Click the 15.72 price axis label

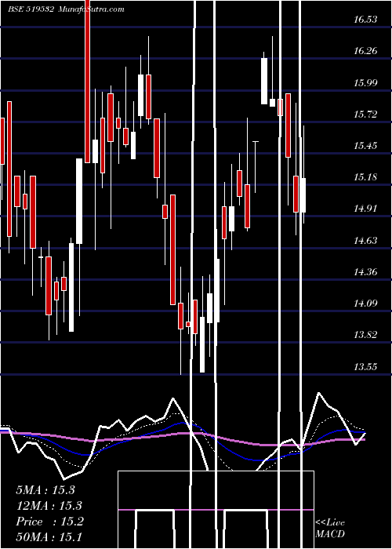click(x=365, y=115)
